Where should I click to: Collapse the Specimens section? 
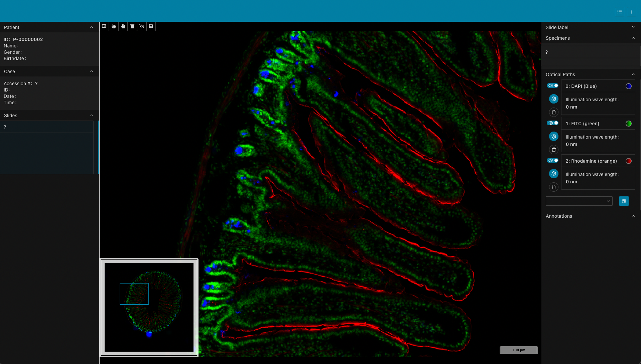[633, 38]
